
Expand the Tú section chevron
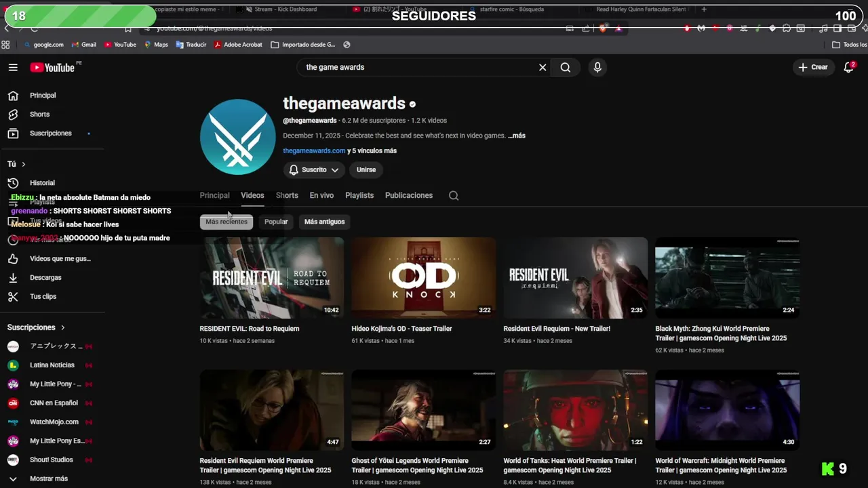(23, 164)
